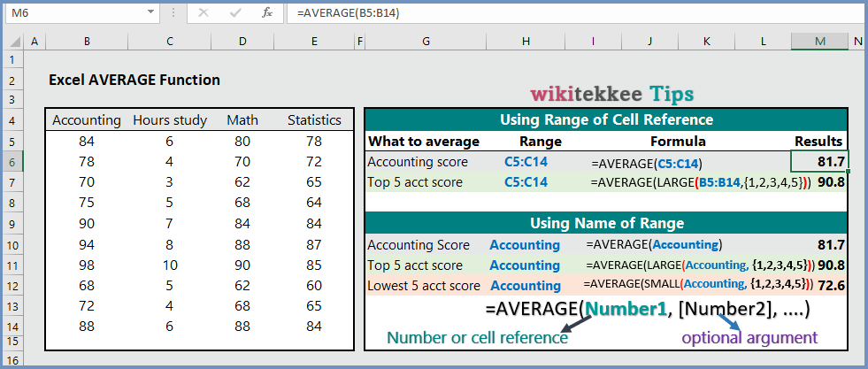This screenshot has width=868, height=369.
Task: Select row 9 header
Action: click(x=13, y=224)
